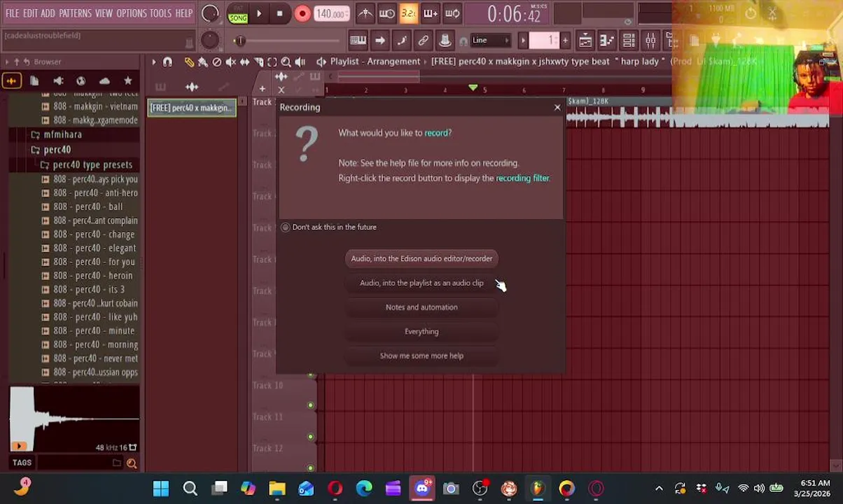Viewport: 843px width, 504px height.
Task: Open the HELP menu
Action: point(184,13)
